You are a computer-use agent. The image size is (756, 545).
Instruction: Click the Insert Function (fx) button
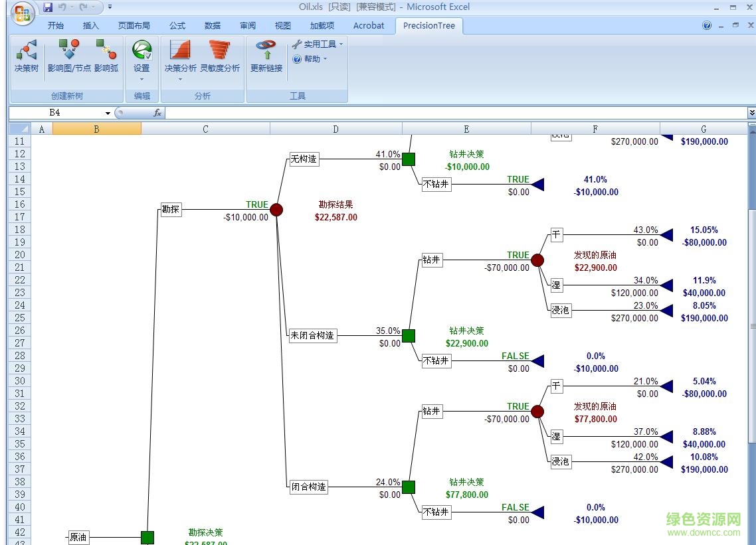pyautogui.click(x=157, y=113)
